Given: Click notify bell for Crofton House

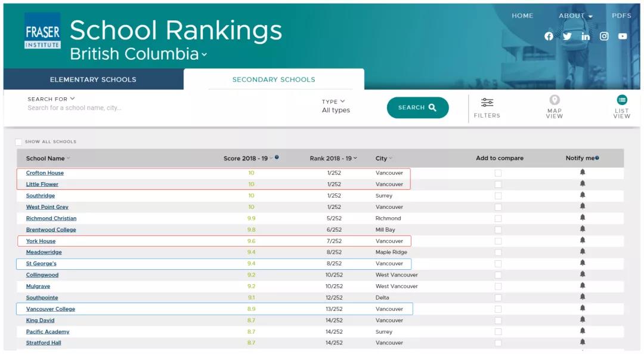Looking at the screenshot, I should 583,173.
